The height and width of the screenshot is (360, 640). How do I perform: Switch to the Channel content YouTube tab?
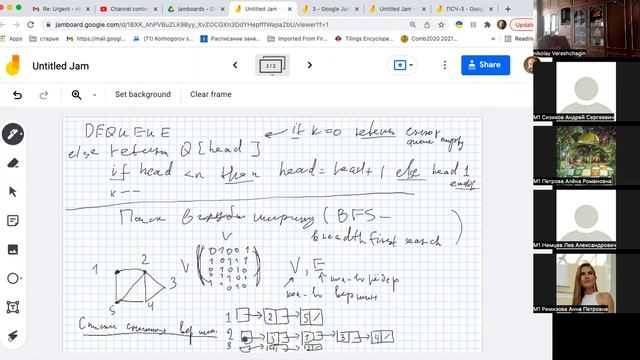[129, 9]
